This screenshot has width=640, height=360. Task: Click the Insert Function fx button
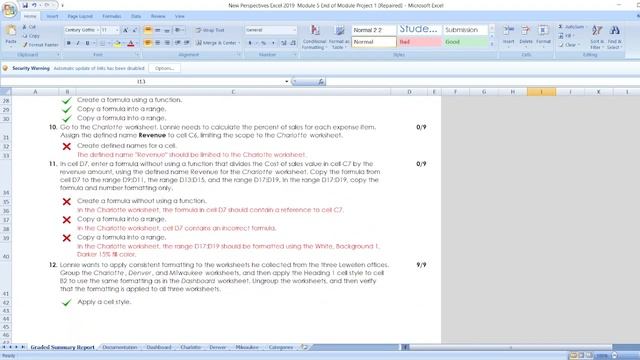point(321,82)
